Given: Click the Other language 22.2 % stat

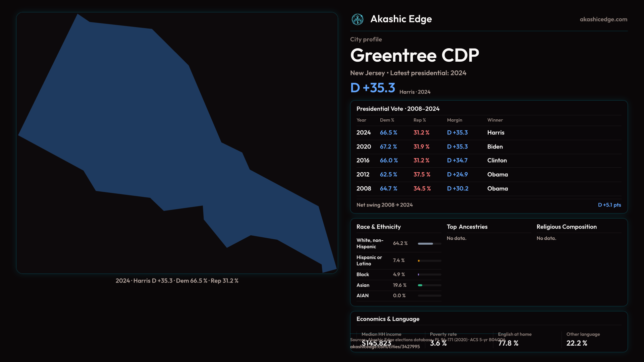Looking at the screenshot, I should click(x=577, y=343).
